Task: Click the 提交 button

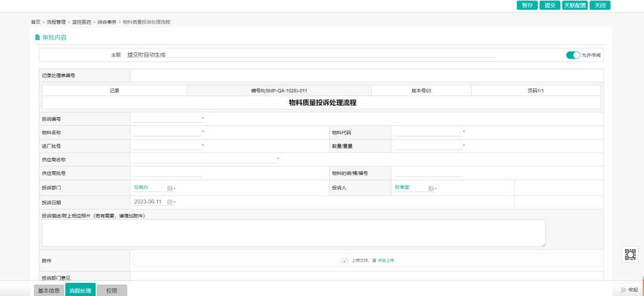Action: point(550,5)
